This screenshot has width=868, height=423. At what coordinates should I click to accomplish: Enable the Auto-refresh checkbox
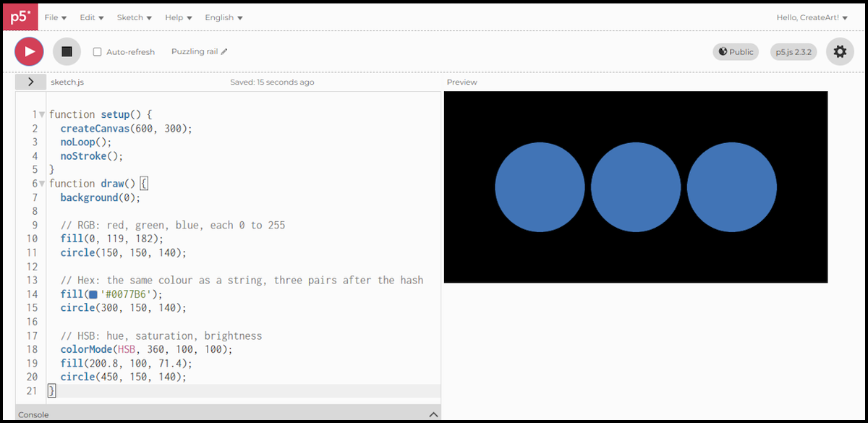[97, 51]
